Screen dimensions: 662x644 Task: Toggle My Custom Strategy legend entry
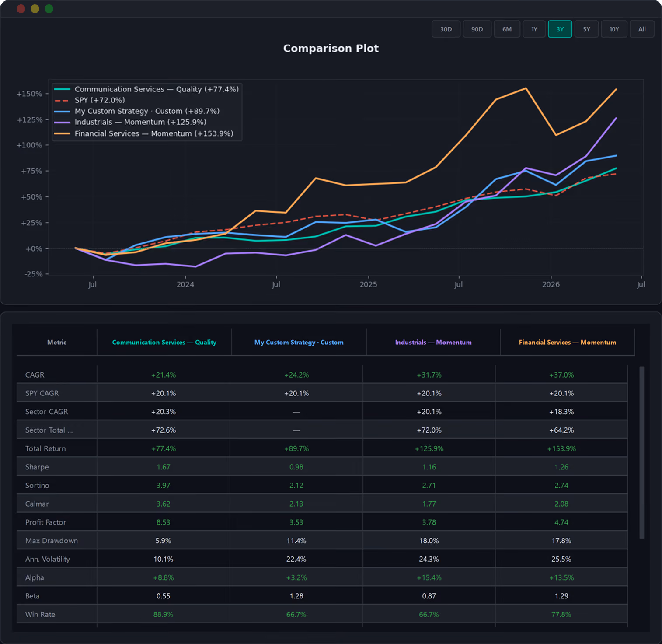click(137, 111)
